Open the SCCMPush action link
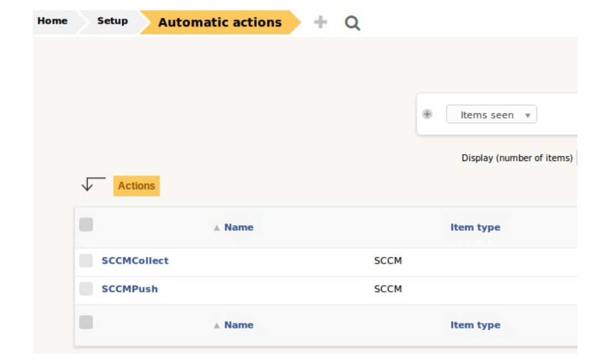Image resolution: width=603 pixels, height=364 pixels. [x=129, y=289]
